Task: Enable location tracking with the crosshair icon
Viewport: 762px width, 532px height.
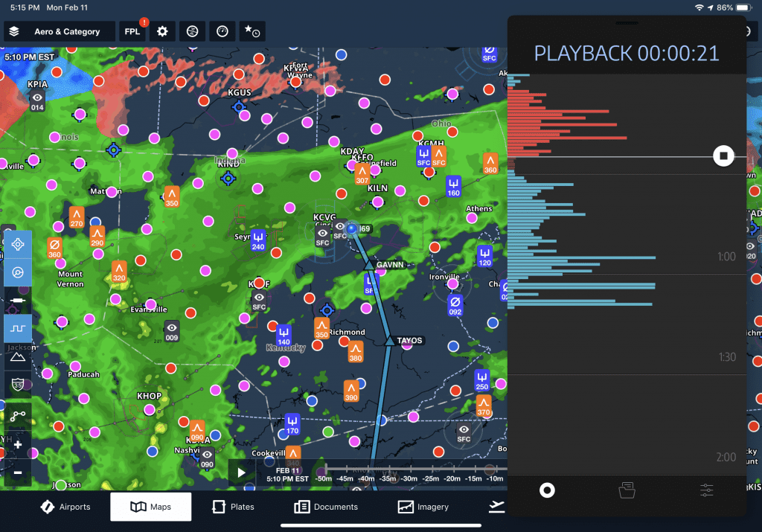Action: pyautogui.click(x=17, y=244)
